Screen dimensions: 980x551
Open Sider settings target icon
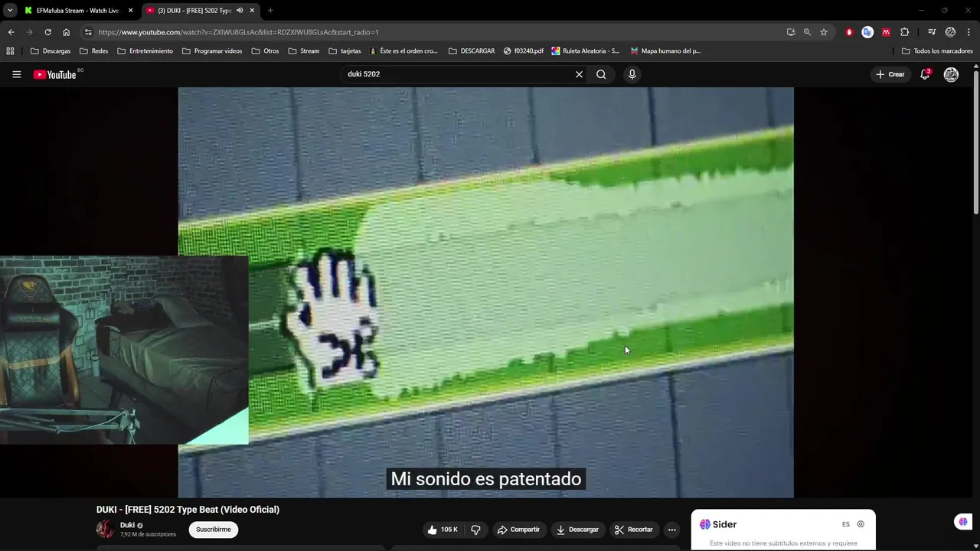coord(861,524)
